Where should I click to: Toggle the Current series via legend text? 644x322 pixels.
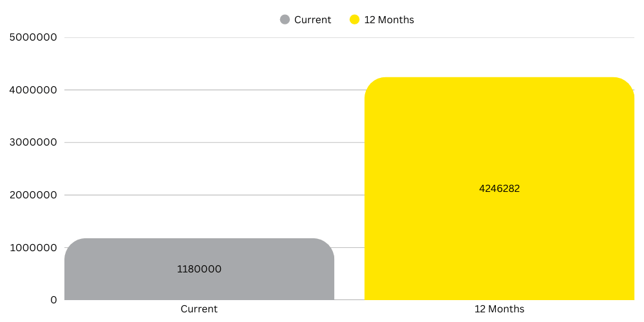(312, 20)
